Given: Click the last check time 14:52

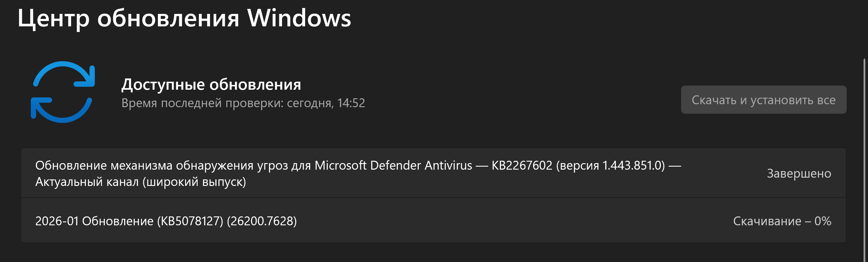Looking at the screenshot, I should (x=351, y=103).
